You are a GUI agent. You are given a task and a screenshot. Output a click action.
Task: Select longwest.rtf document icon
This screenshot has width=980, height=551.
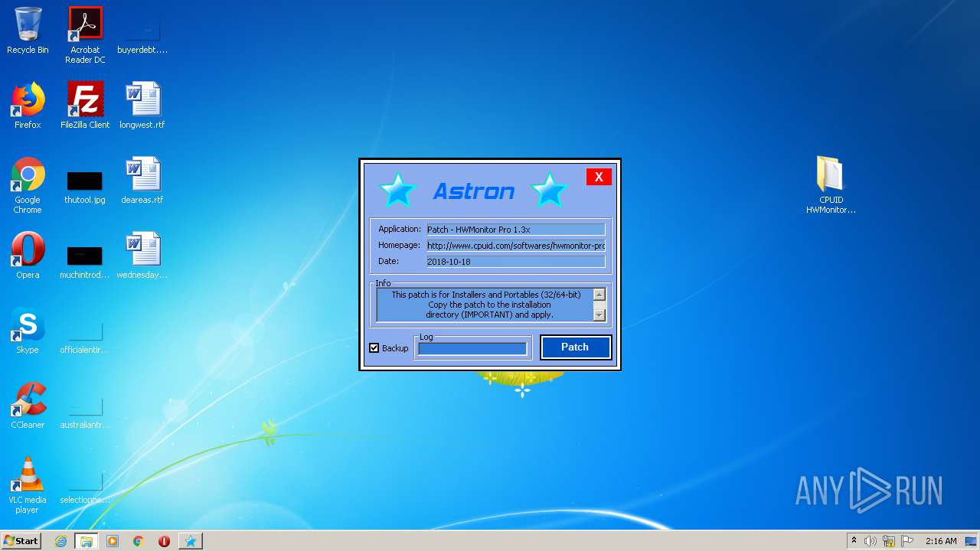pos(142,106)
